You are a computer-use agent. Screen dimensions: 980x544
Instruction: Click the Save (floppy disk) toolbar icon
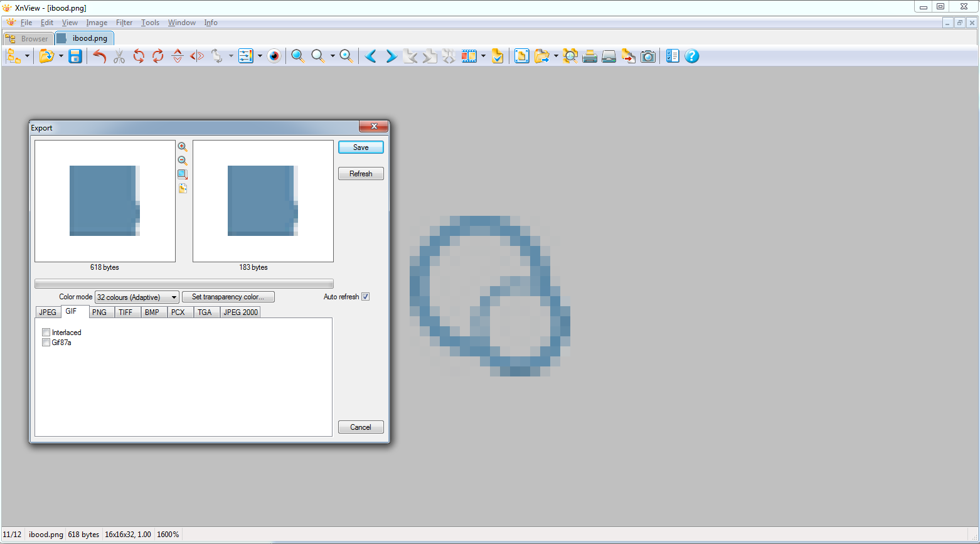[75, 56]
